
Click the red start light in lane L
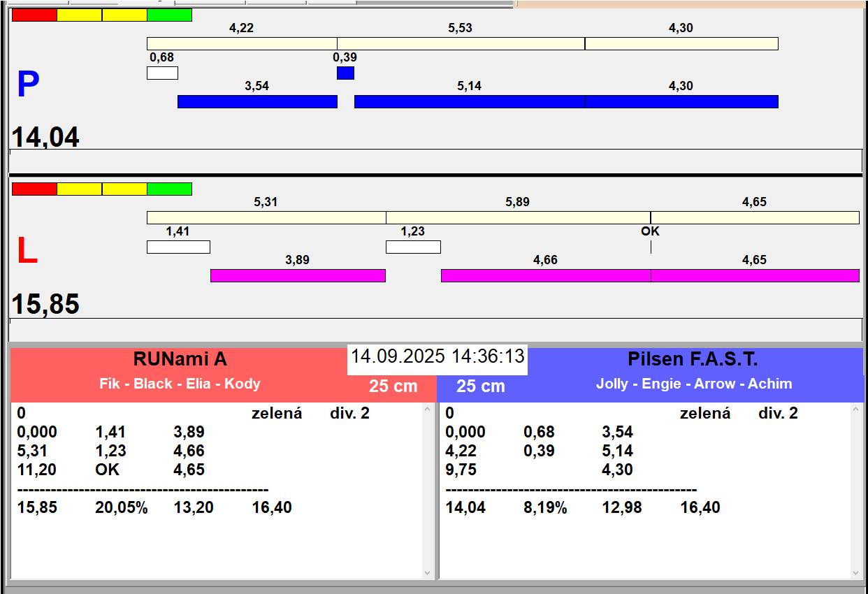[34, 189]
